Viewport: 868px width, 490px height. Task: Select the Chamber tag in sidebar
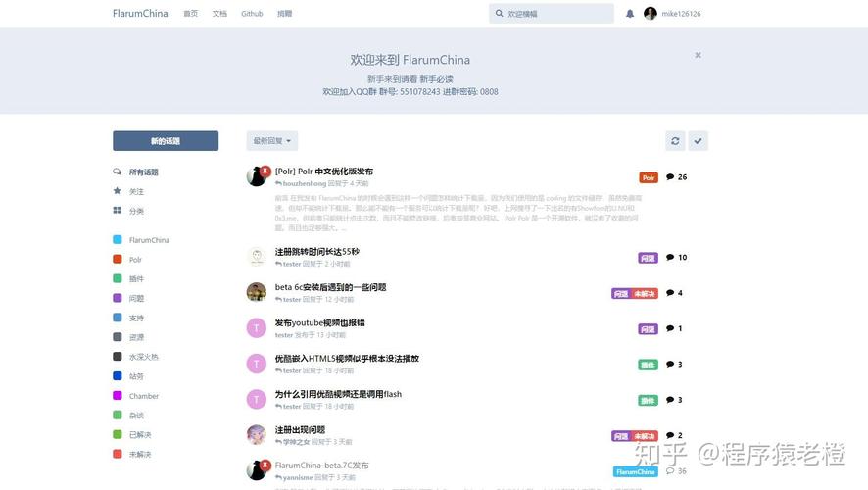(x=144, y=396)
